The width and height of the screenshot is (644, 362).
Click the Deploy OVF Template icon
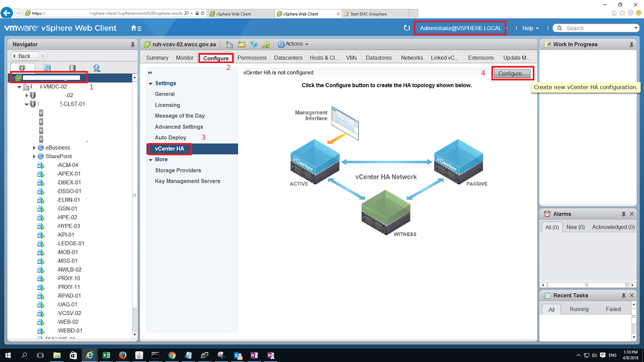(254, 44)
